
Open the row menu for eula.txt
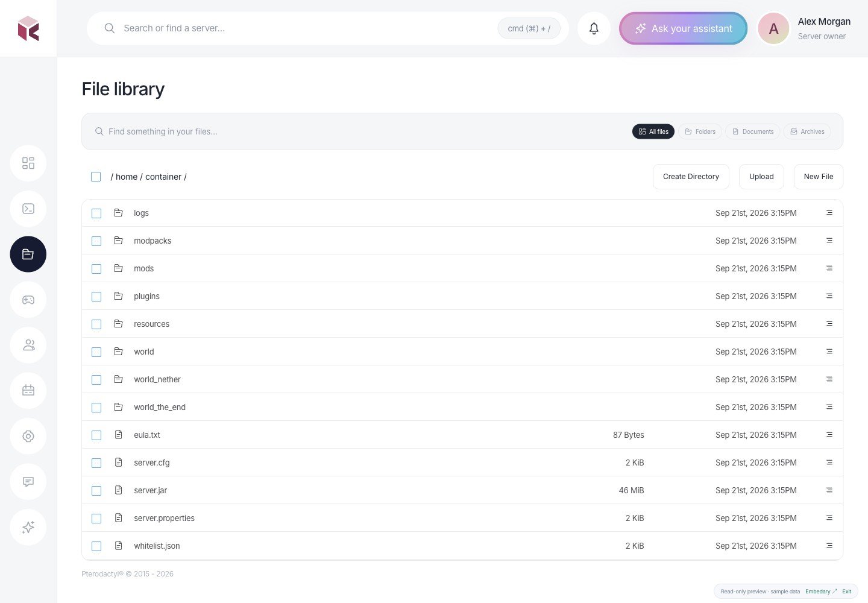point(829,435)
